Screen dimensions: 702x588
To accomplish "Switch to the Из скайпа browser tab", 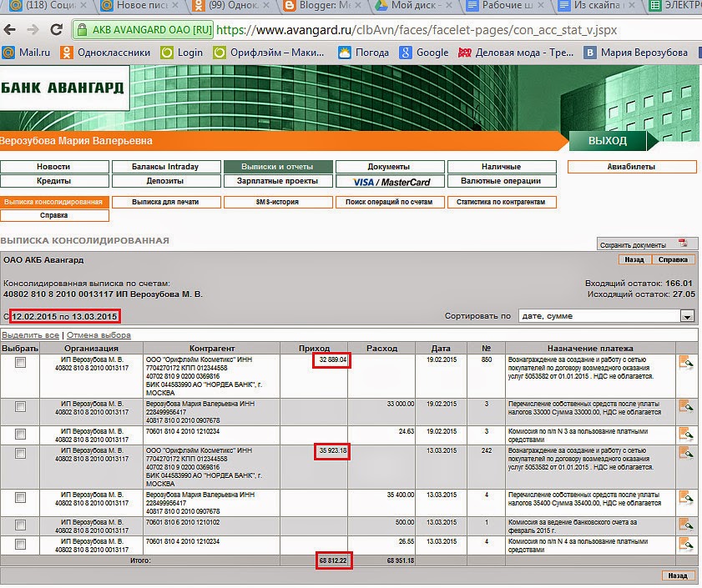I will pyautogui.click(x=597, y=5).
